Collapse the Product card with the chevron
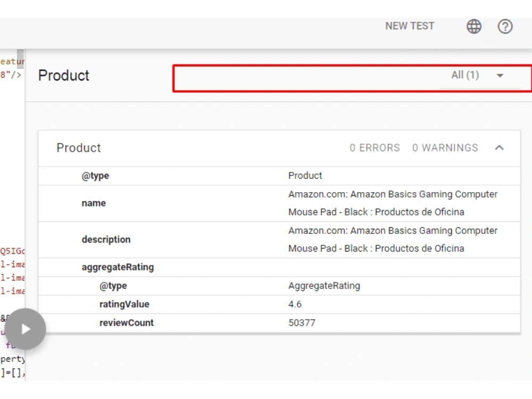This screenshot has height=399, width=532. (x=499, y=148)
